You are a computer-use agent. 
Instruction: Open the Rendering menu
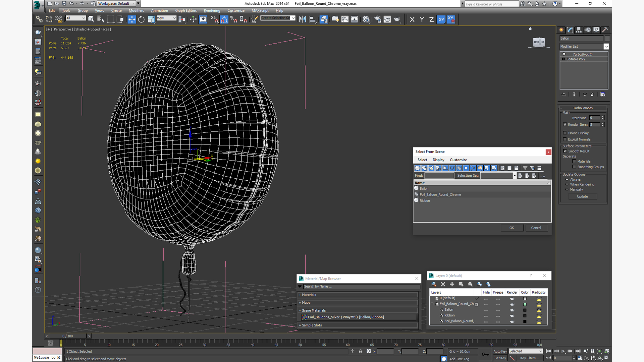tap(212, 10)
